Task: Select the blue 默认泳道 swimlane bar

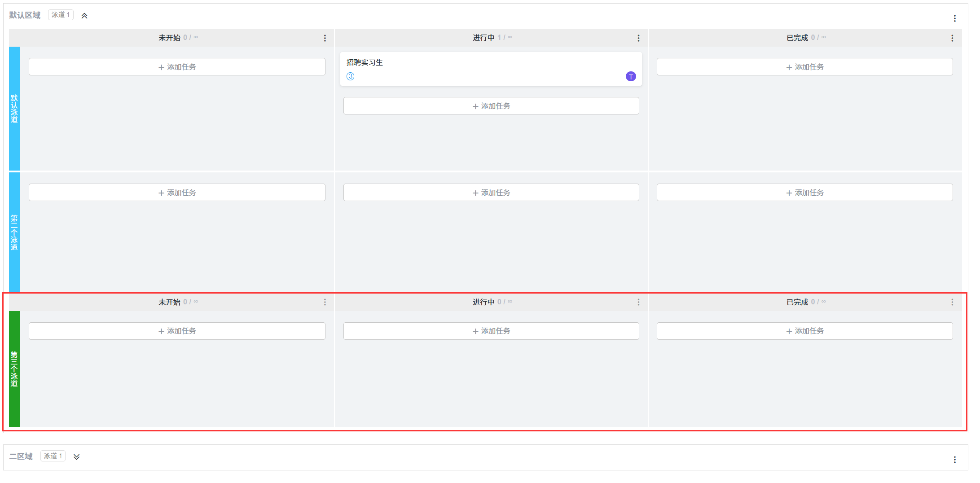Action: point(14,108)
